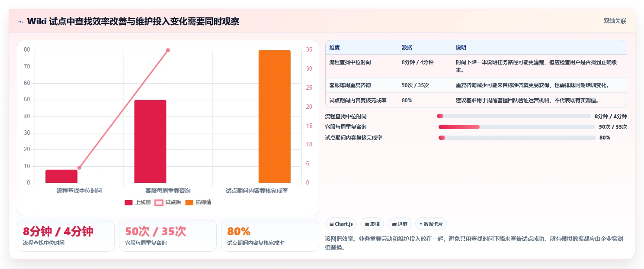Click the table cell showing 80%
644x269 pixels.
[407, 100]
